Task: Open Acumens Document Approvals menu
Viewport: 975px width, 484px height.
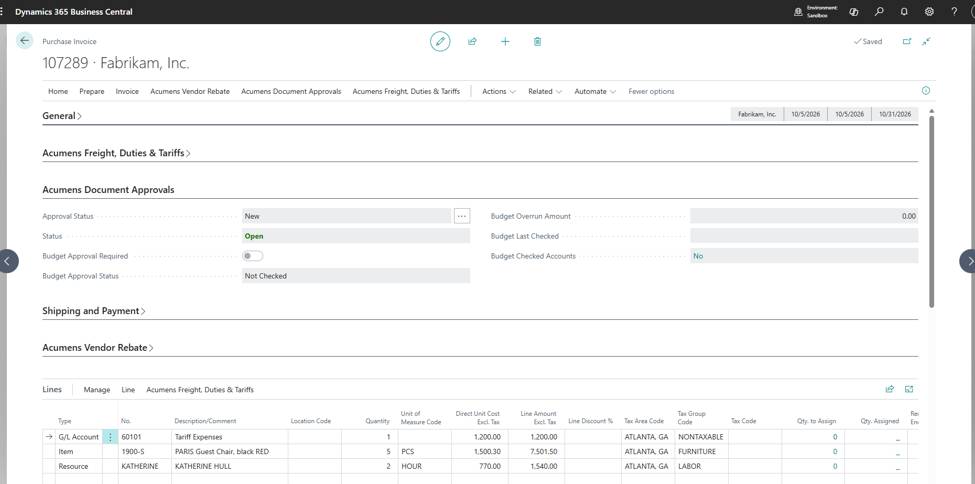Action: [x=291, y=91]
